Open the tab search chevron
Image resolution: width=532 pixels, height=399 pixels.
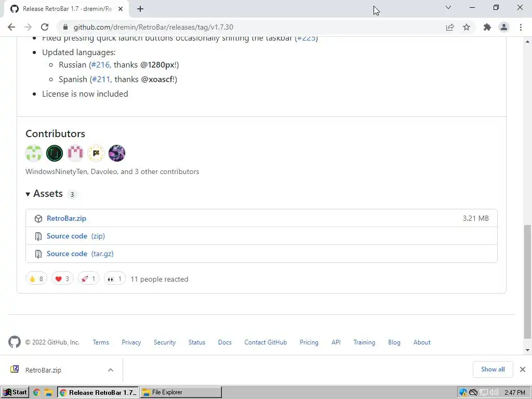(448, 7)
